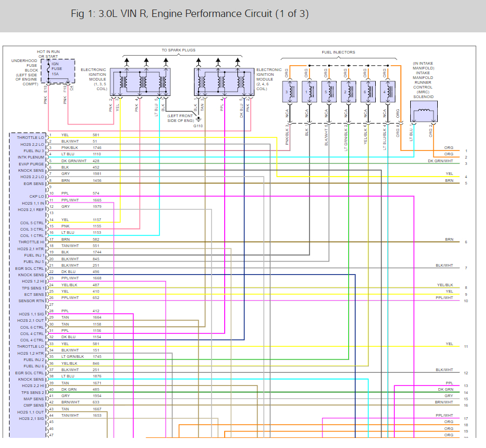486x448 pixels.
Task: Click the DK GRN/WHT label at connector 3
Action: 440,161
